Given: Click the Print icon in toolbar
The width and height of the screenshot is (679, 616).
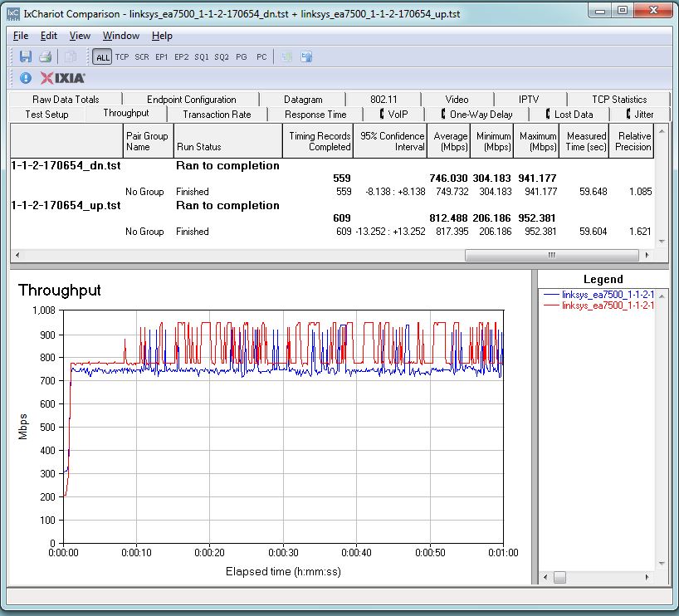Looking at the screenshot, I should [46, 56].
